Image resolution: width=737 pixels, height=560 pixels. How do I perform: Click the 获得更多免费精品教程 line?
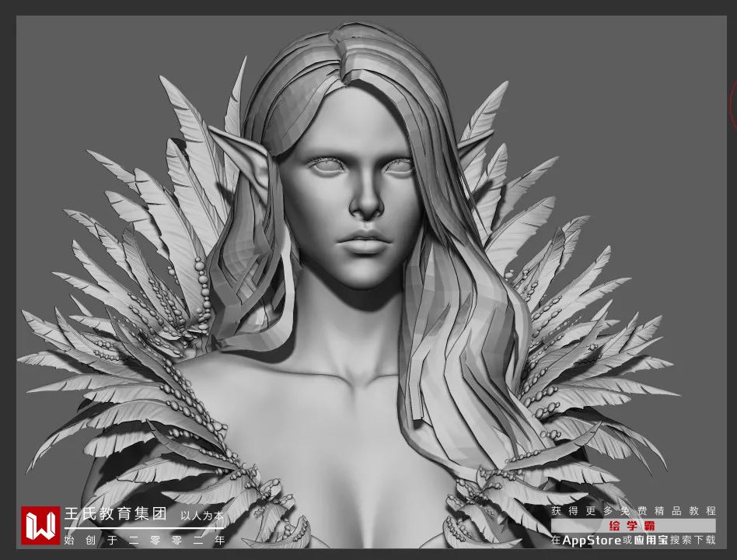[x=633, y=511]
